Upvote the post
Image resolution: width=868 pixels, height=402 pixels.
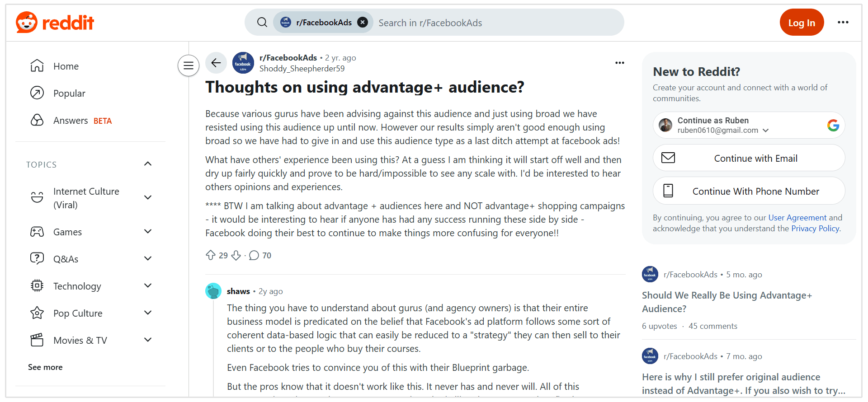pos(211,255)
